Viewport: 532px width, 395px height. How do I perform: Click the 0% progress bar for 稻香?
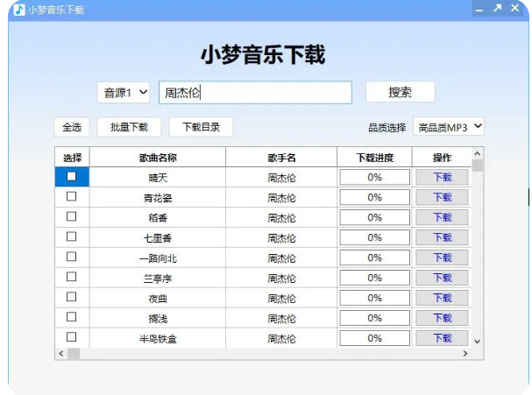point(374,217)
